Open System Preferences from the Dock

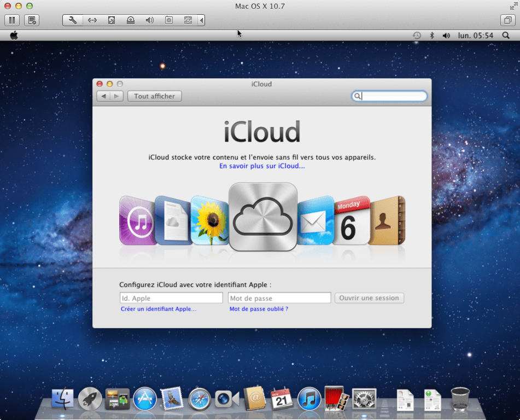coord(364,399)
